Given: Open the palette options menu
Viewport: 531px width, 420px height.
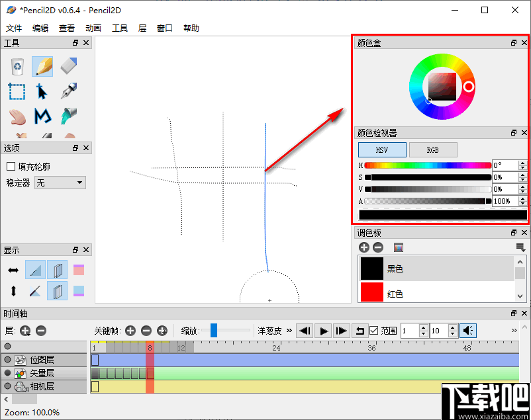Looking at the screenshot, I should coord(520,247).
